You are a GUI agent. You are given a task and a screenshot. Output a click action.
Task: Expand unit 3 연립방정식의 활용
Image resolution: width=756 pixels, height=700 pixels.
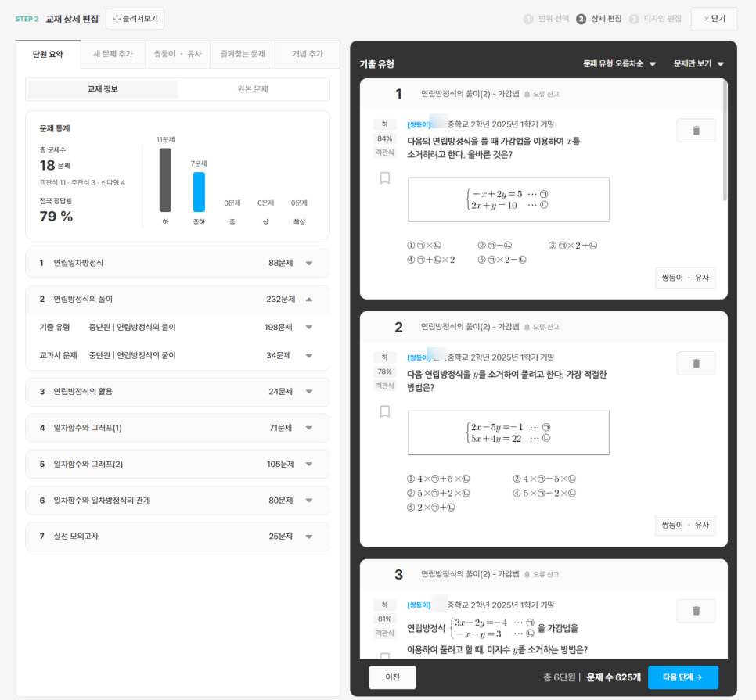[178, 392]
